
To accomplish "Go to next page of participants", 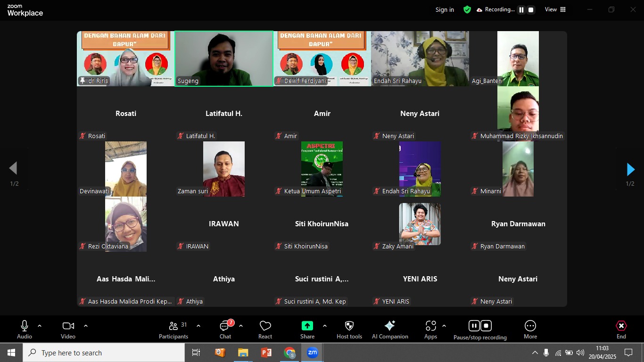I will [630, 169].
